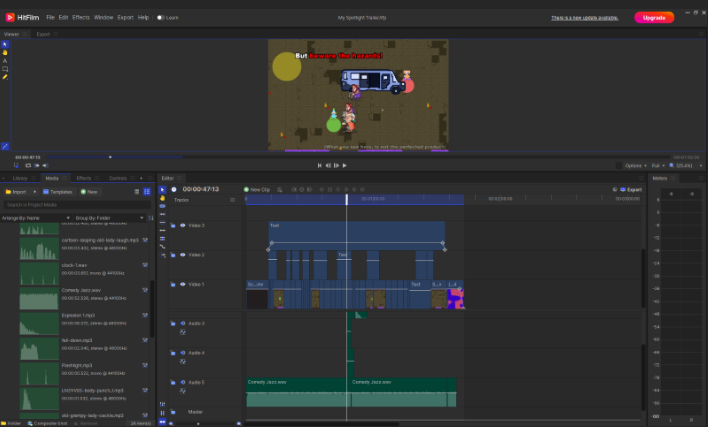Click New Clip in the editor
Image resolution: width=708 pixels, height=427 pixels.
tap(256, 190)
